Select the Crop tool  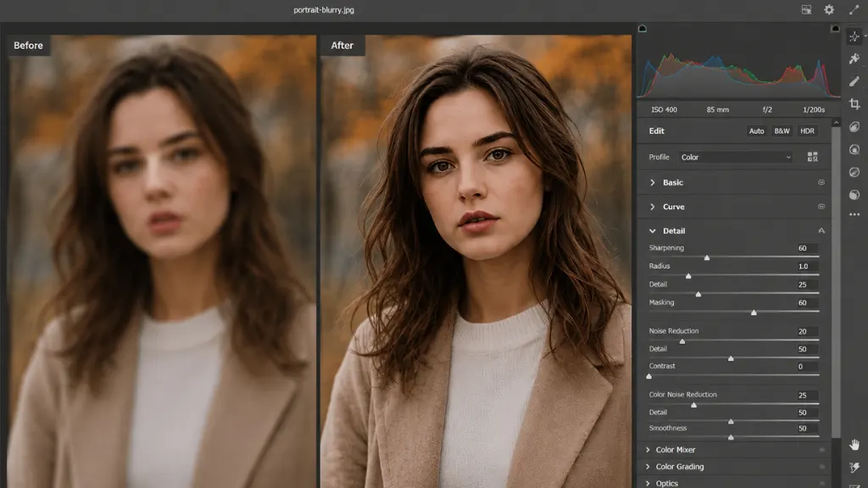pos(854,104)
